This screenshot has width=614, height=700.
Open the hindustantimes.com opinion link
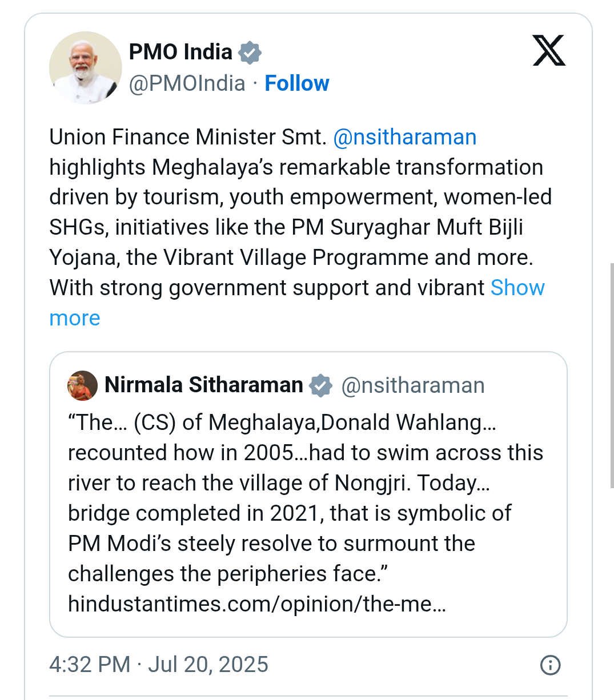pyautogui.click(x=256, y=604)
